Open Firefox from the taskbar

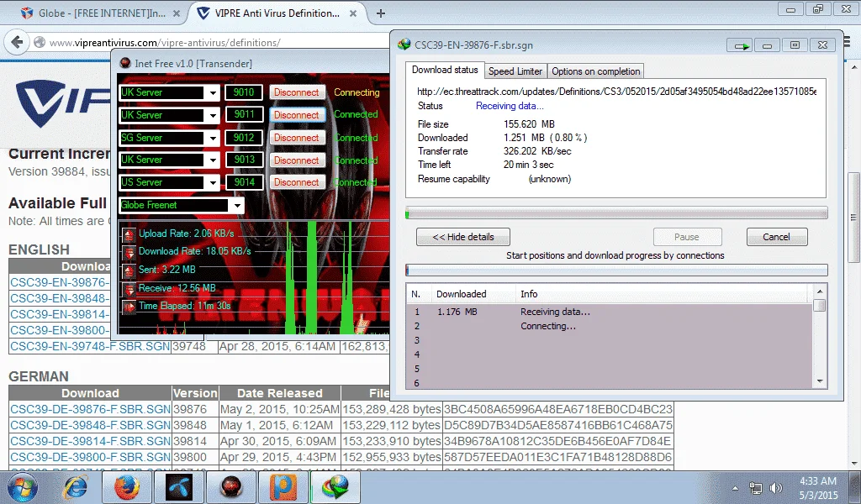click(x=127, y=487)
